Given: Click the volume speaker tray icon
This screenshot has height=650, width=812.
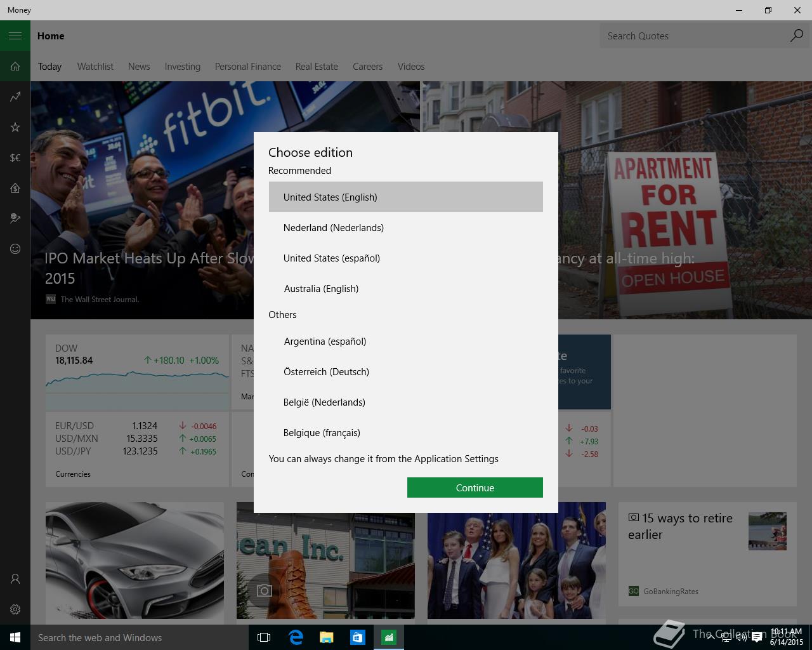Looking at the screenshot, I should (x=740, y=637).
